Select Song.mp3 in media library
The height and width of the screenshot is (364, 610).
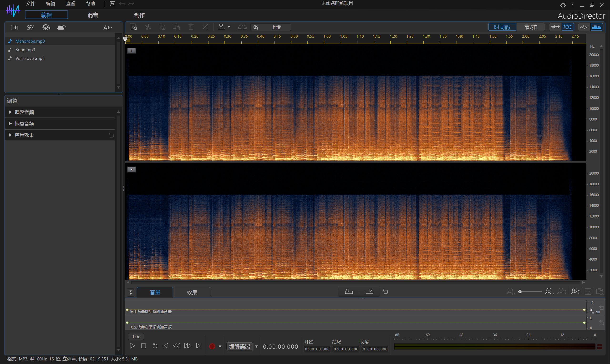click(25, 50)
